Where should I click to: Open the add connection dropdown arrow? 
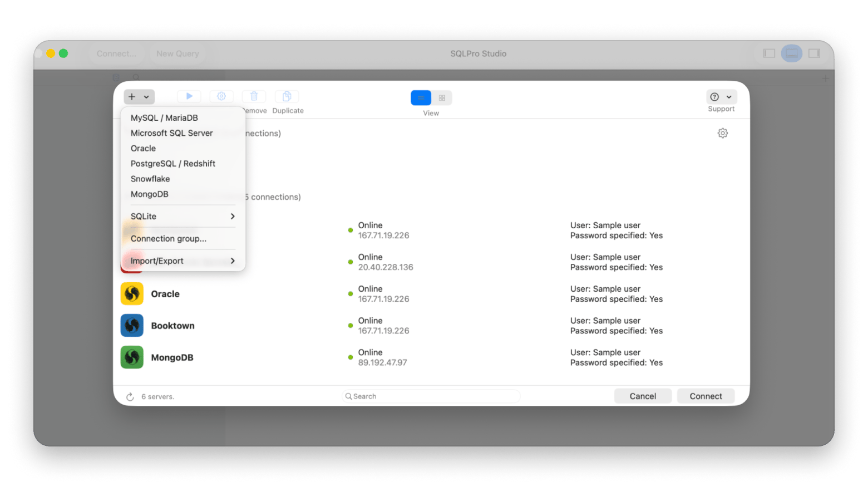(x=146, y=97)
